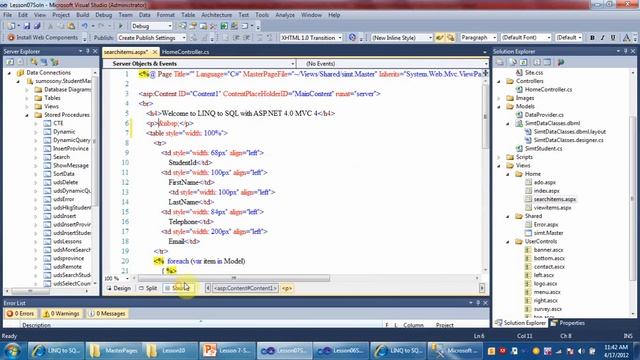Open HomeController.cs in Solution Explorer
The height and width of the screenshot is (360, 640).
coord(548,89)
